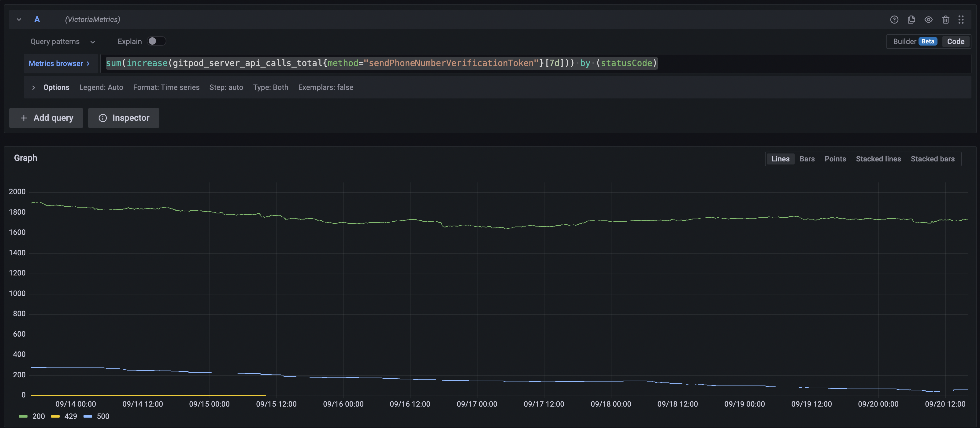Toggle Explain mode on
This screenshot has height=428, width=980.
pos(156,41)
